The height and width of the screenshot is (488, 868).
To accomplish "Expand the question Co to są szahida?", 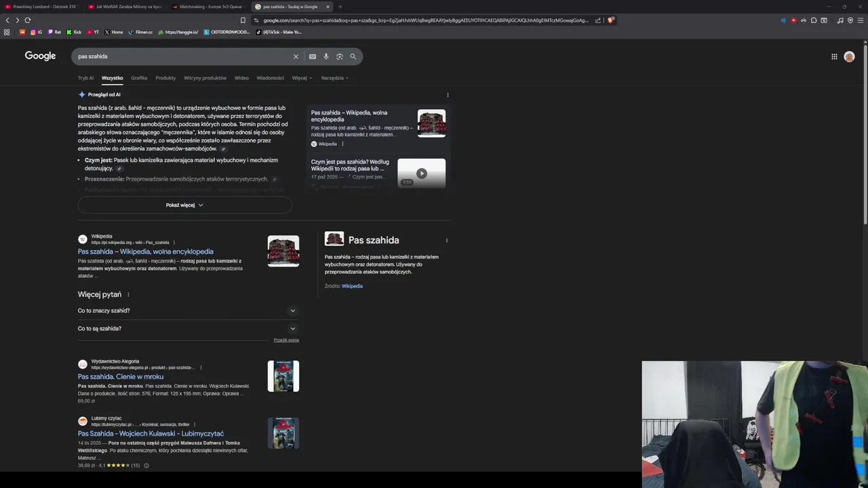I will [x=189, y=329].
